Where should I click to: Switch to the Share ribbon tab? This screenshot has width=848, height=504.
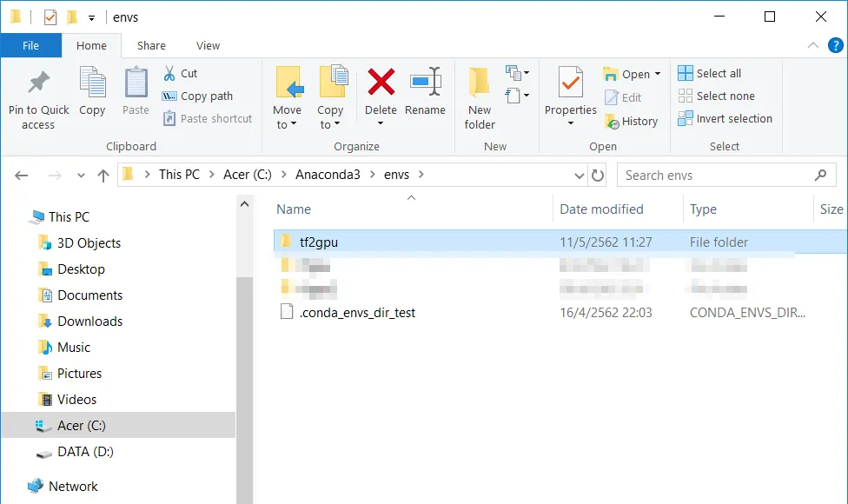(x=151, y=45)
